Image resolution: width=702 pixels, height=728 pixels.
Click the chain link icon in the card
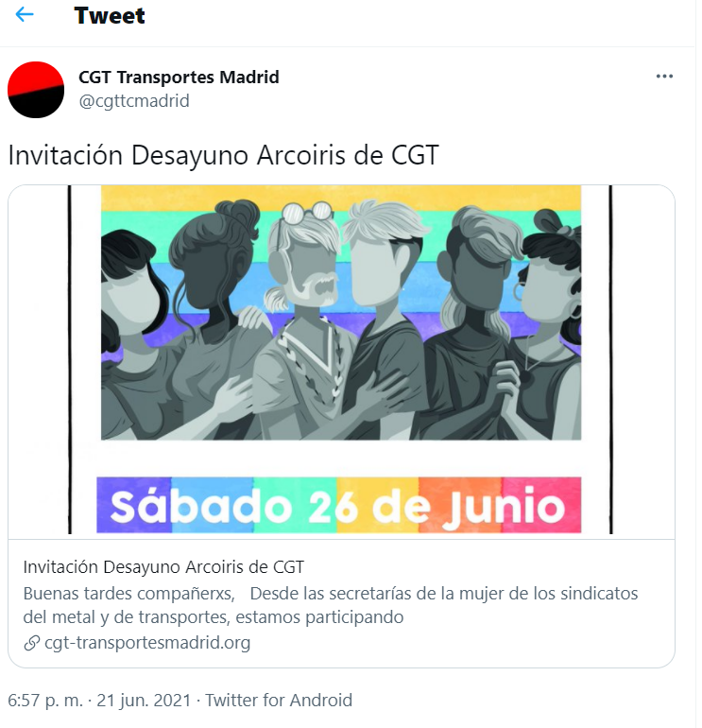coord(31,643)
